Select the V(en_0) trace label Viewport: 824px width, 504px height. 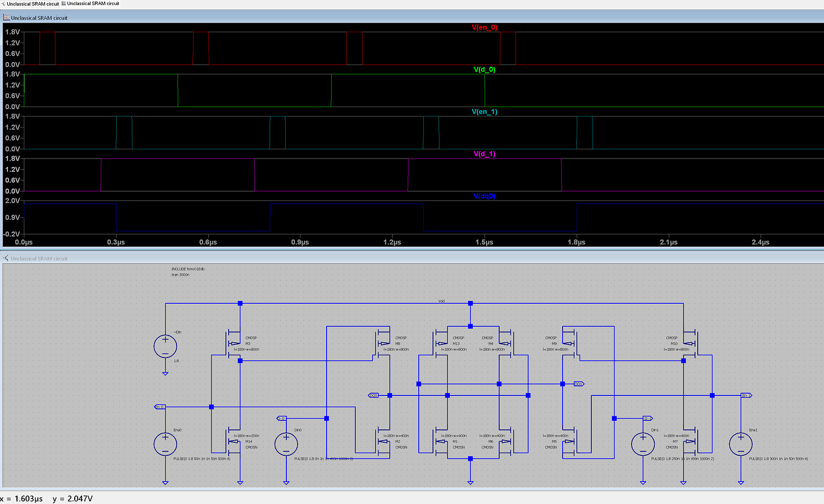(484, 27)
